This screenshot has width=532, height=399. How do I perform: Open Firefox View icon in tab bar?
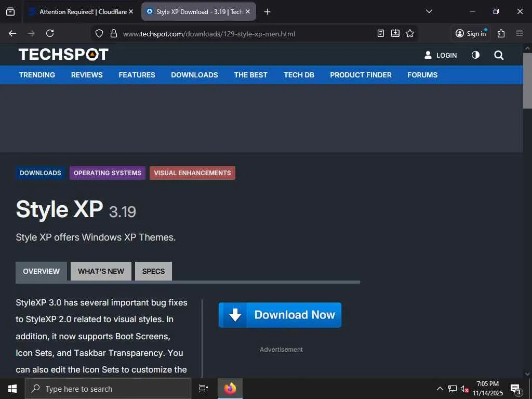pos(10,11)
